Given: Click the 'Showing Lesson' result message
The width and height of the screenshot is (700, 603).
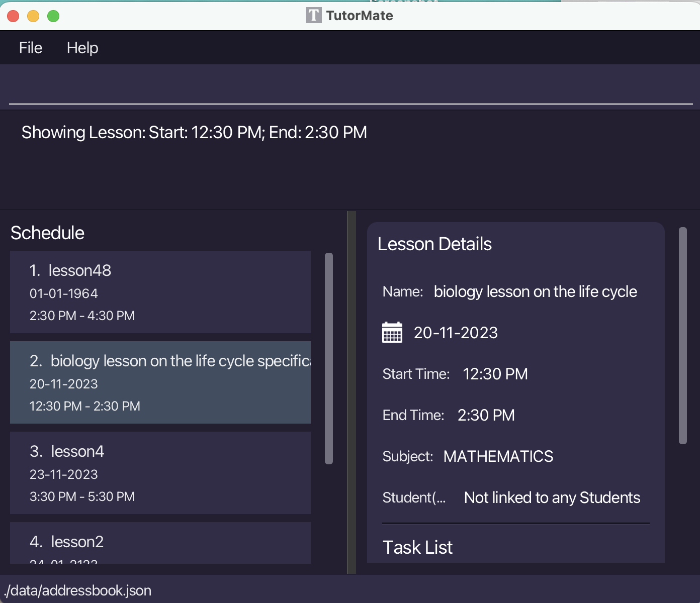Looking at the screenshot, I should [194, 132].
